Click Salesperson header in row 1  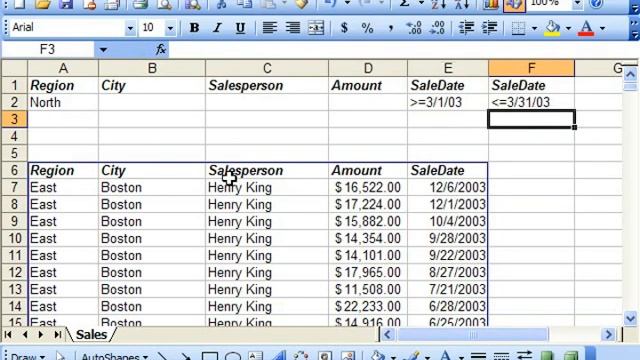(x=267, y=85)
